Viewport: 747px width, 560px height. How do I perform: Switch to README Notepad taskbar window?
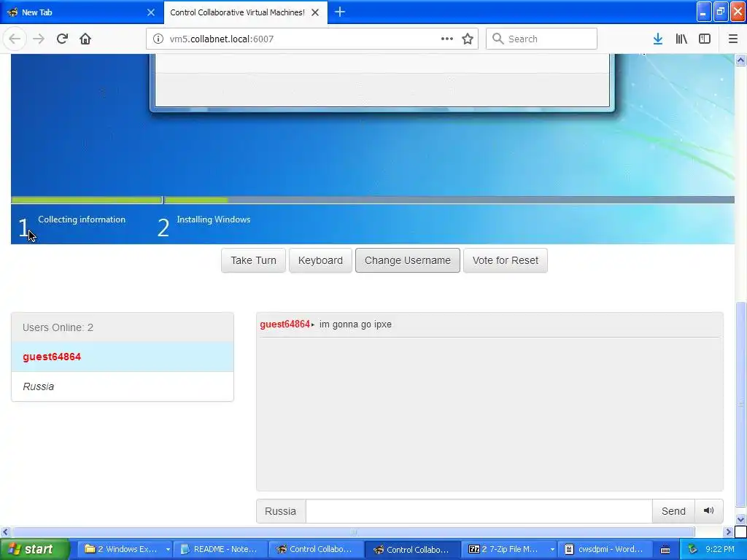[220, 549]
